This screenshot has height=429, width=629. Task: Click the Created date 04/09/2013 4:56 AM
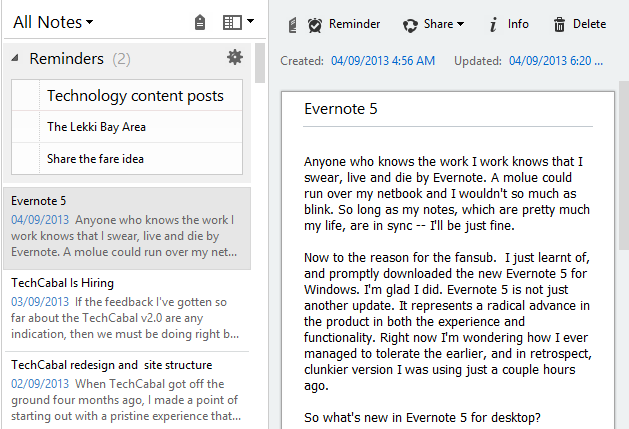[382, 61]
